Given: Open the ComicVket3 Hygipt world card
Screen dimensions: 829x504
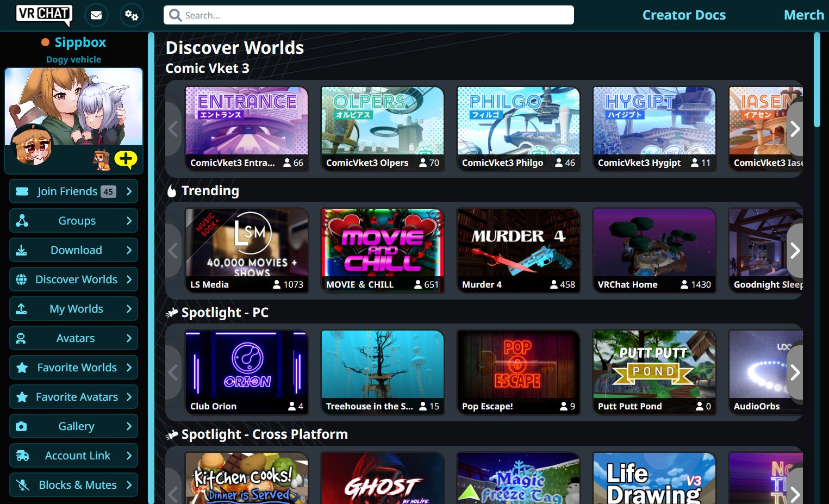Looking at the screenshot, I should [655, 129].
